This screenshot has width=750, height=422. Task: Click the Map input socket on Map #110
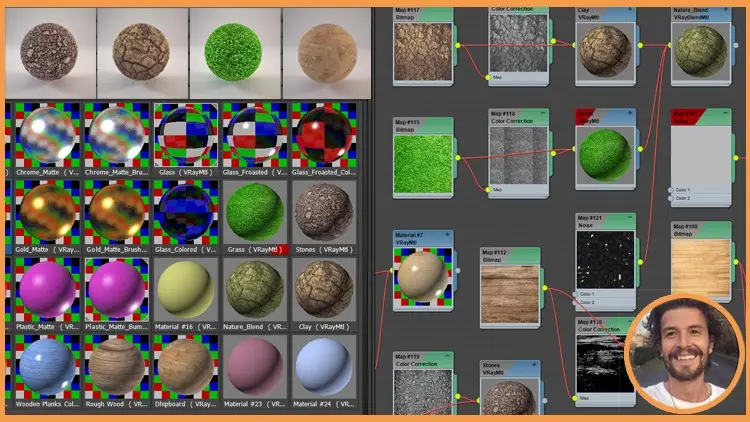(575, 398)
